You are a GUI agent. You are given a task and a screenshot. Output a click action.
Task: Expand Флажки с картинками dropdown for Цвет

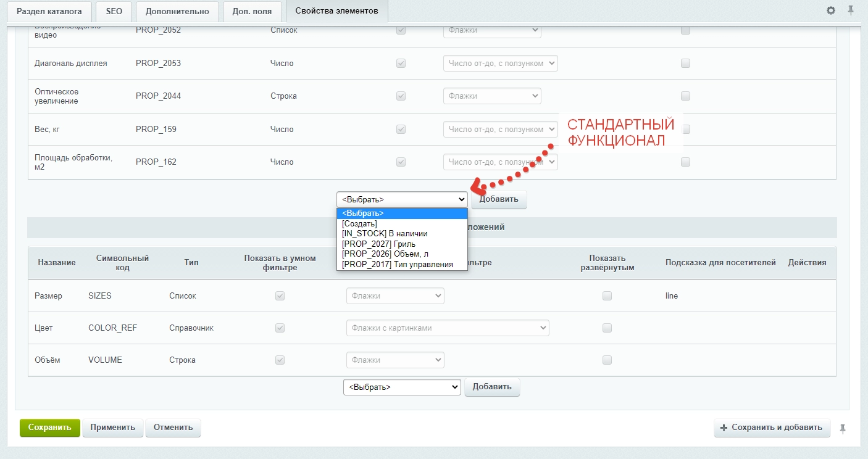(448, 328)
